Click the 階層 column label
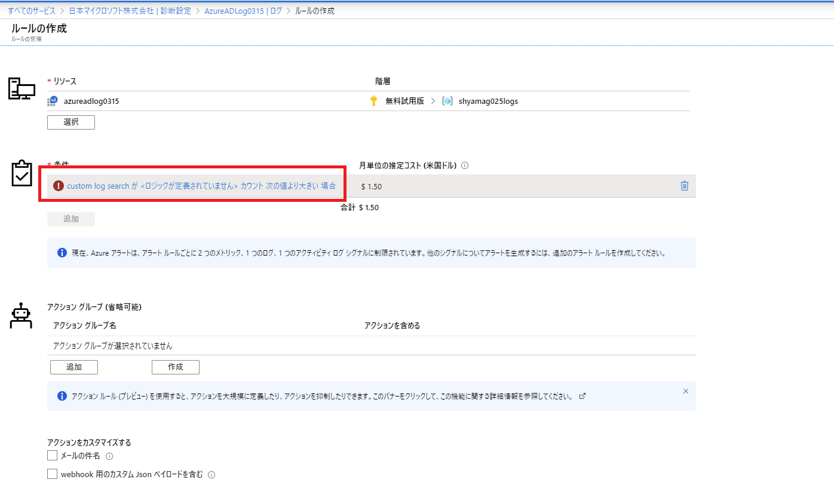This screenshot has width=834, height=504. (x=383, y=81)
